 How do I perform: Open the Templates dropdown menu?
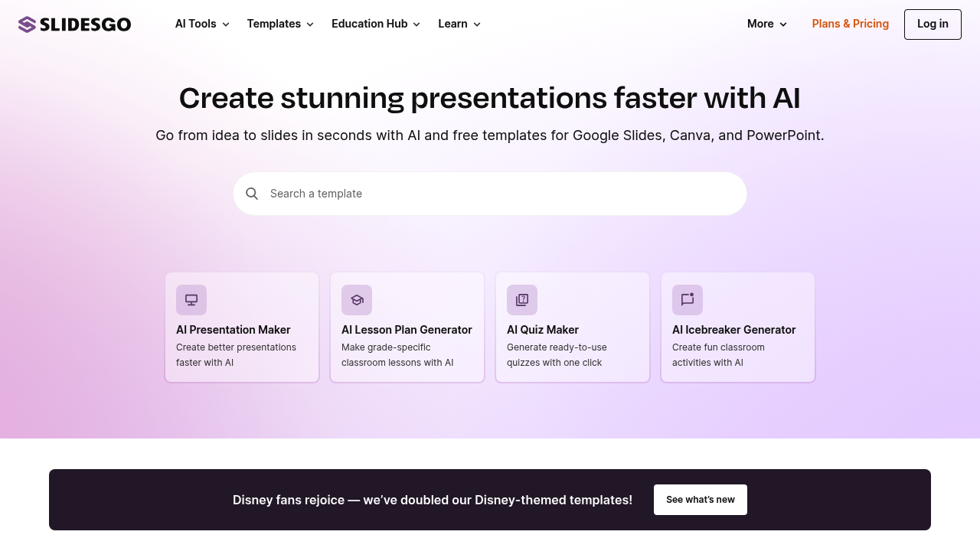click(280, 24)
